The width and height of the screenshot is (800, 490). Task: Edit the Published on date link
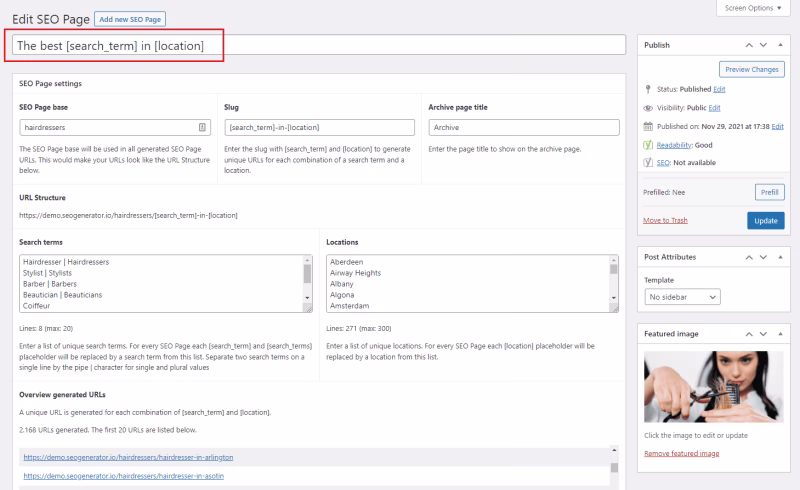tap(777, 127)
